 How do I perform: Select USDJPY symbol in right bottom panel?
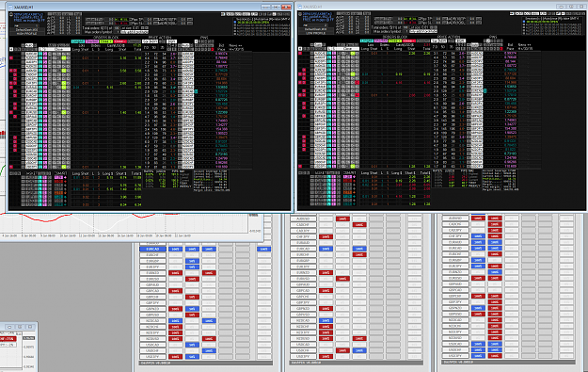[x=455, y=355]
